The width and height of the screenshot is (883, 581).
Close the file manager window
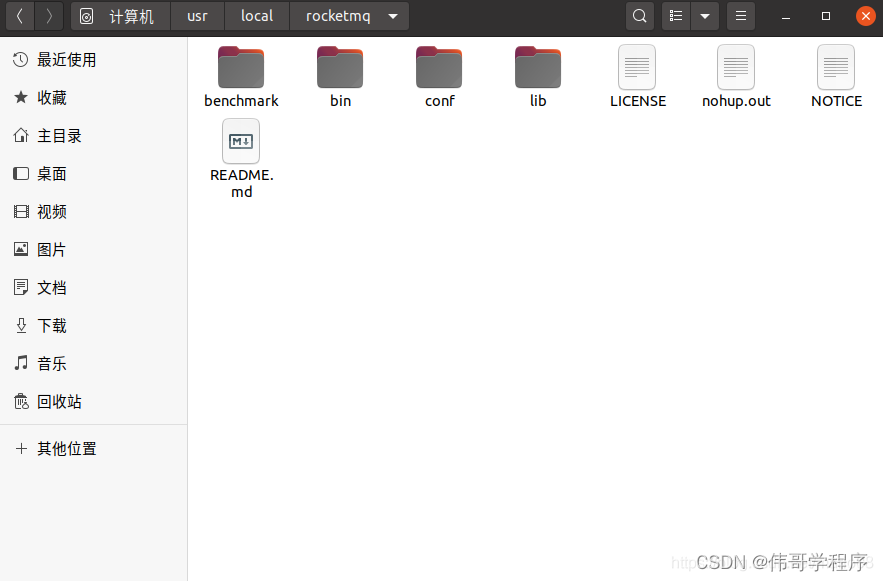tap(866, 16)
